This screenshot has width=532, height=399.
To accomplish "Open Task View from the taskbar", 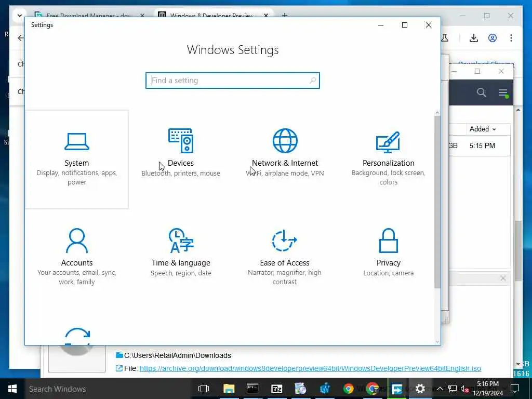I will (204, 389).
